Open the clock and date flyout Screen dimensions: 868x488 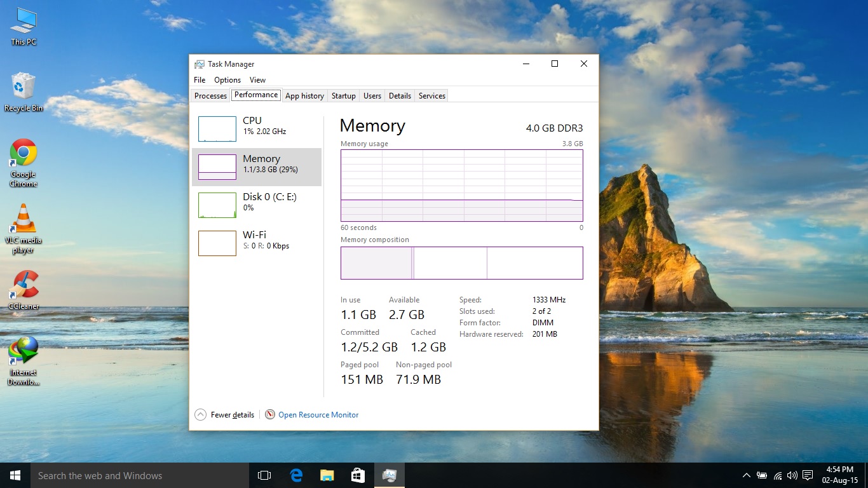[x=839, y=475]
